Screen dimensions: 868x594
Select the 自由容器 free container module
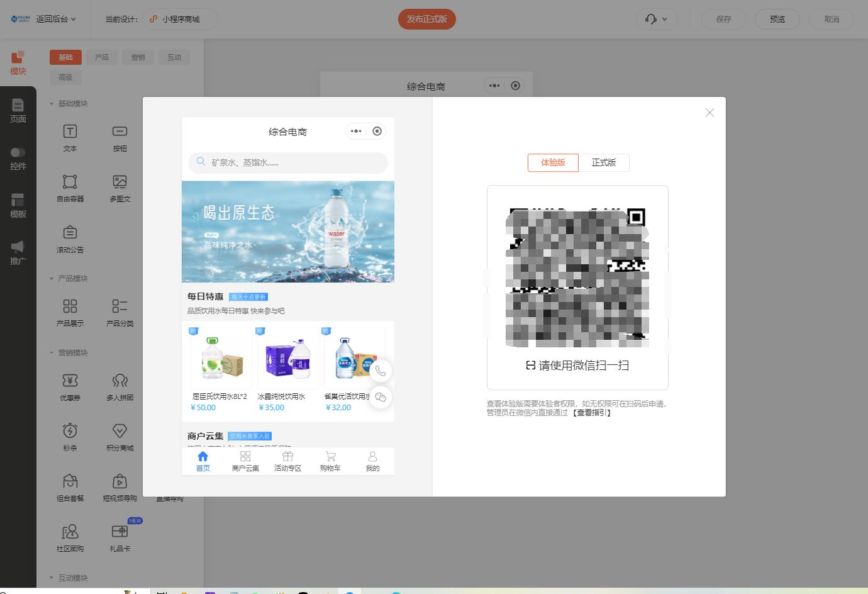pyautogui.click(x=70, y=188)
